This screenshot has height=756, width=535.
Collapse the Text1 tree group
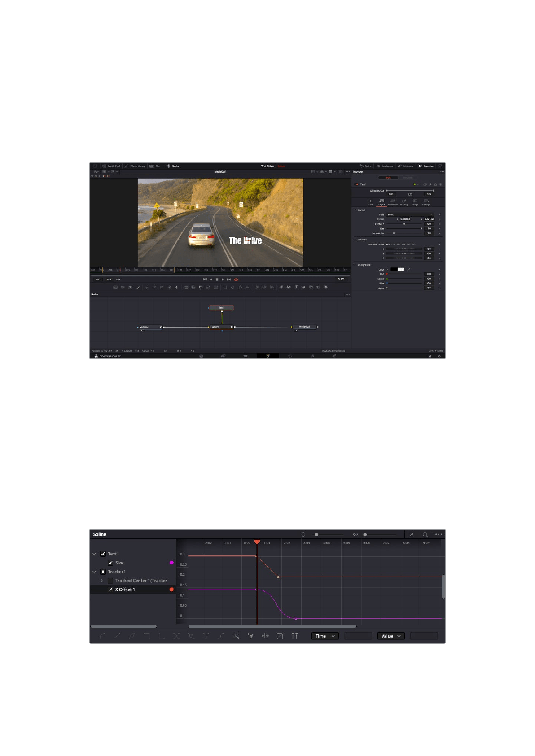tap(94, 554)
